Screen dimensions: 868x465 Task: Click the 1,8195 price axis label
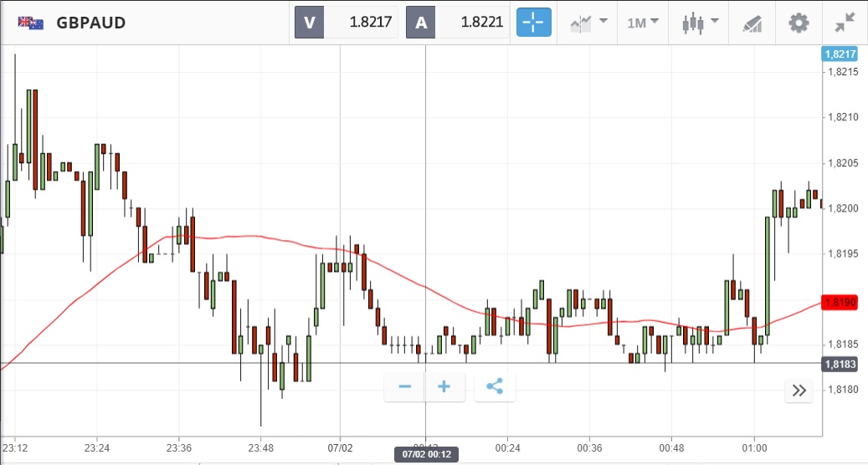[843, 253]
